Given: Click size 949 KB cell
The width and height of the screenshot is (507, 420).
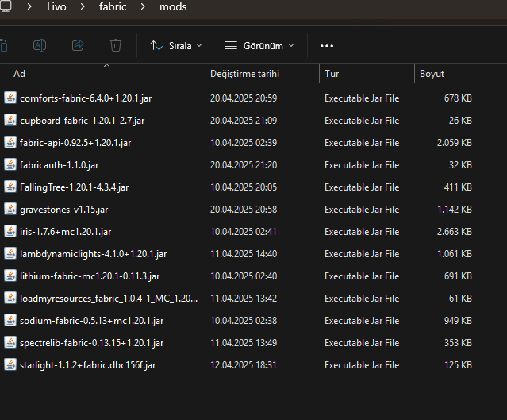Looking at the screenshot, I should (x=458, y=321).
